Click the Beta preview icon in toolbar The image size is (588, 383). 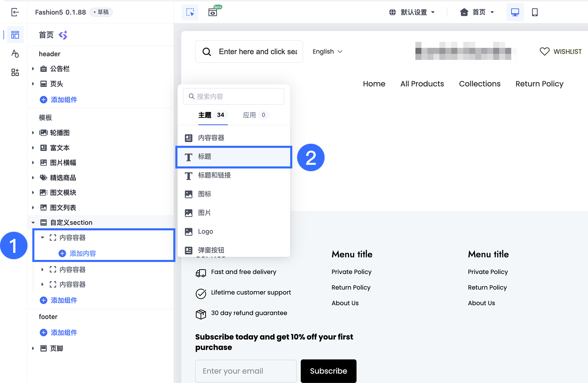pos(213,12)
